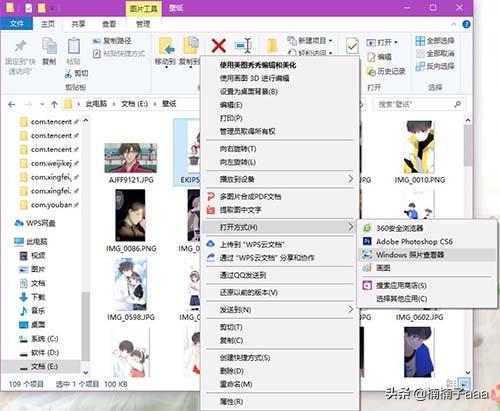Click the first arrow in the address bar path
500x411 pixels.
coord(79,104)
